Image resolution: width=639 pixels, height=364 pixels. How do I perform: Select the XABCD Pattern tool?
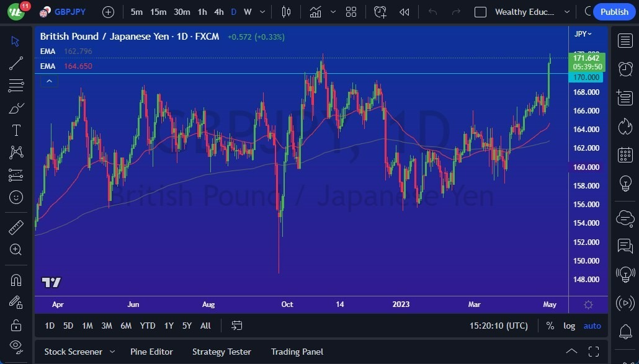pyautogui.click(x=16, y=153)
